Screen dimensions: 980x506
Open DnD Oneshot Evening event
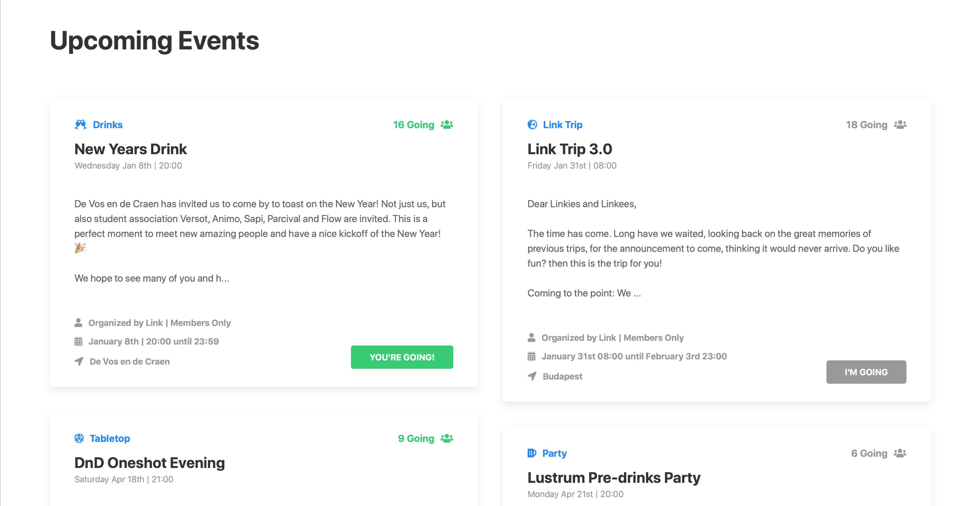[x=150, y=463]
